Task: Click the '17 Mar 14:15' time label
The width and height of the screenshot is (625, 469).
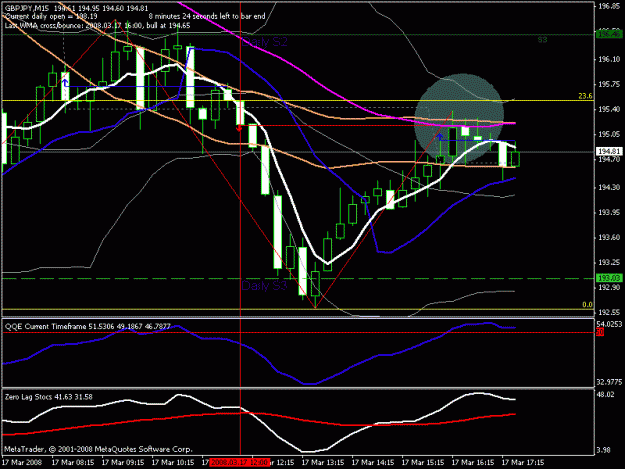Action: pos(373,463)
